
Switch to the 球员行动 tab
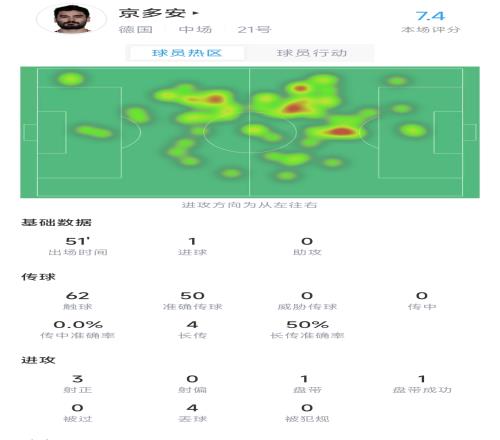[312, 53]
